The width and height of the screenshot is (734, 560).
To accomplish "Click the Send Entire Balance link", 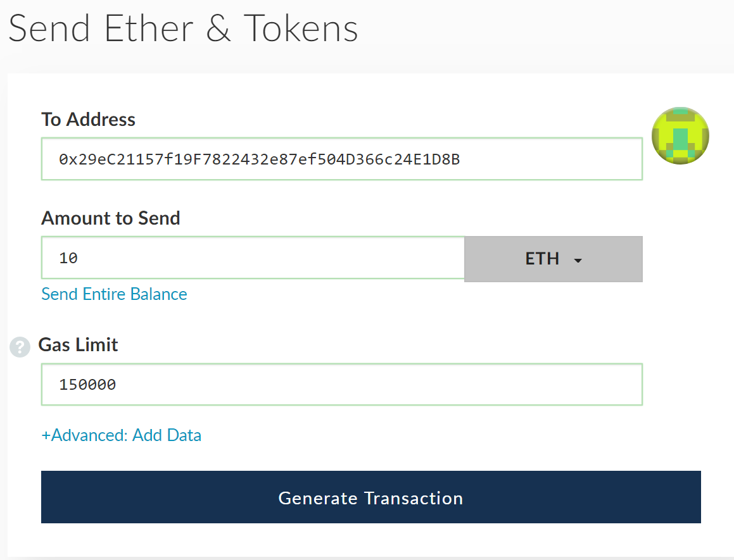I will pyautogui.click(x=114, y=294).
